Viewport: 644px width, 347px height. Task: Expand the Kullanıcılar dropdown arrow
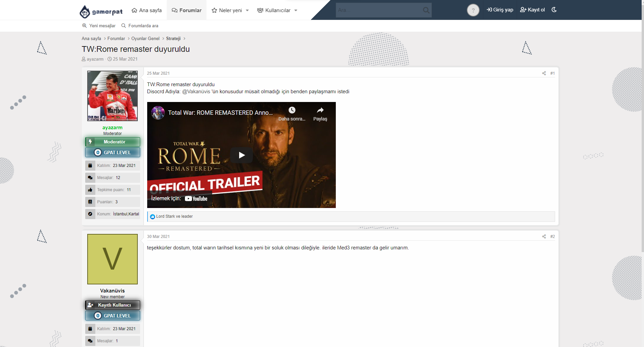coord(296,10)
